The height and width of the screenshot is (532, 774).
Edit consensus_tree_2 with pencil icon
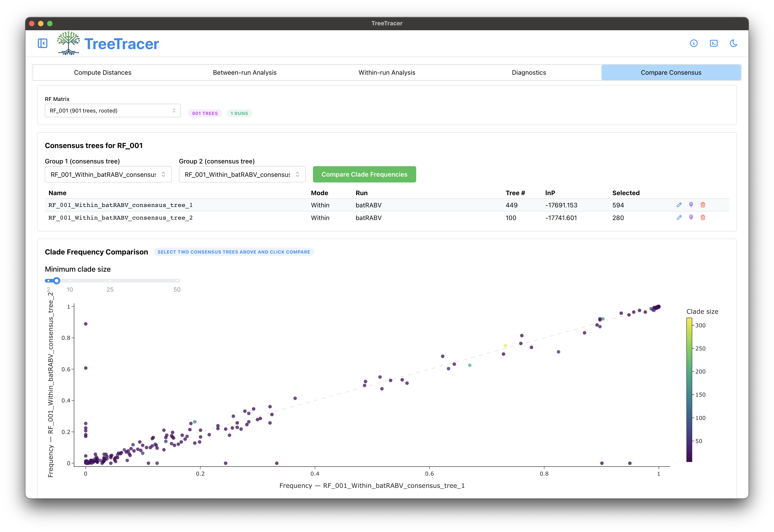pyautogui.click(x=679, y=217)
